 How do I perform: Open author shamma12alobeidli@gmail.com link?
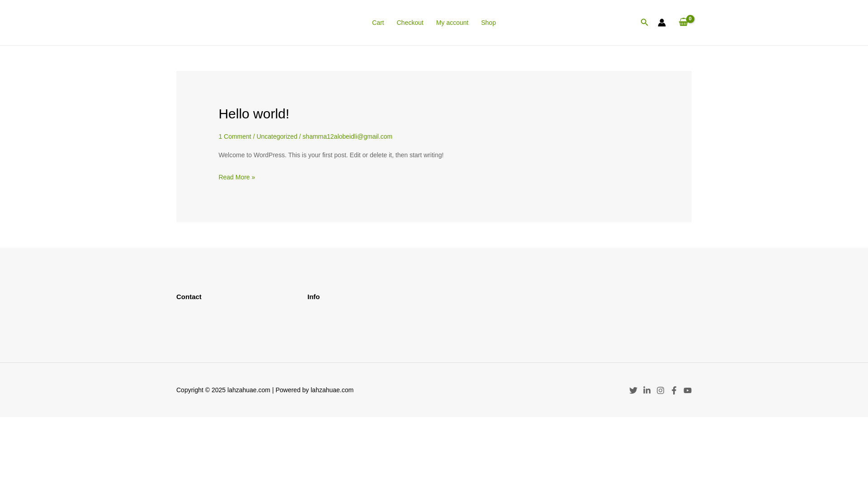347,136
